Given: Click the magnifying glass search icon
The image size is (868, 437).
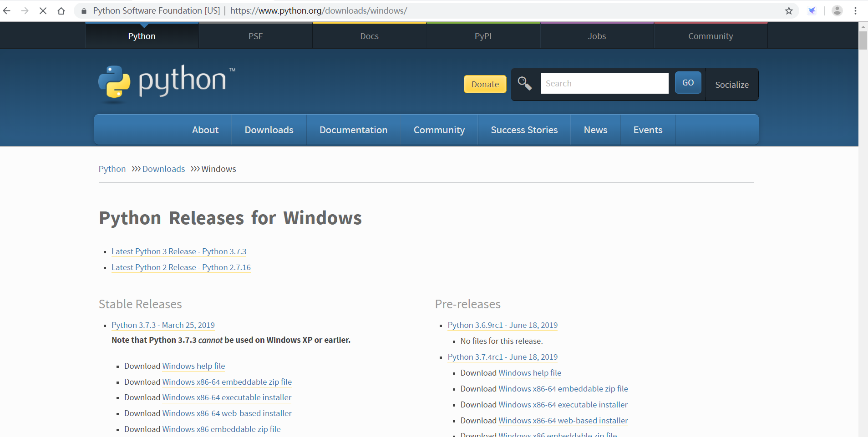Looking at the screenshot, I should (525, 83).
